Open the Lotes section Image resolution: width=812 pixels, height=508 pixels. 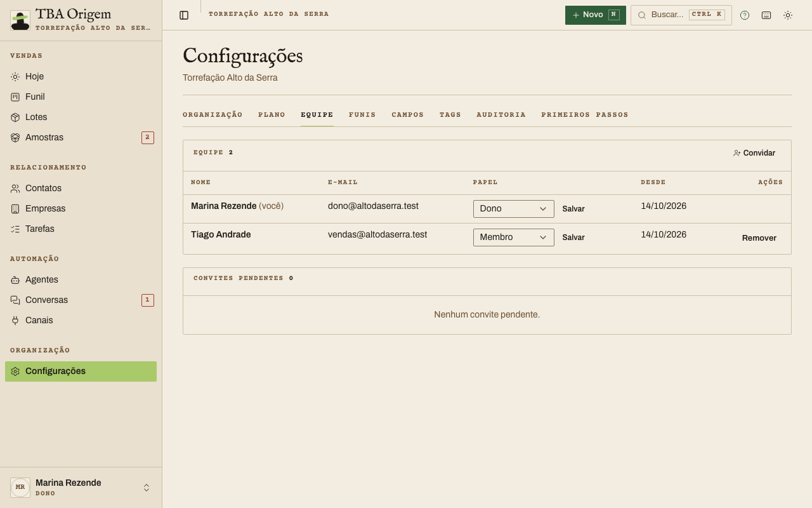81,117
